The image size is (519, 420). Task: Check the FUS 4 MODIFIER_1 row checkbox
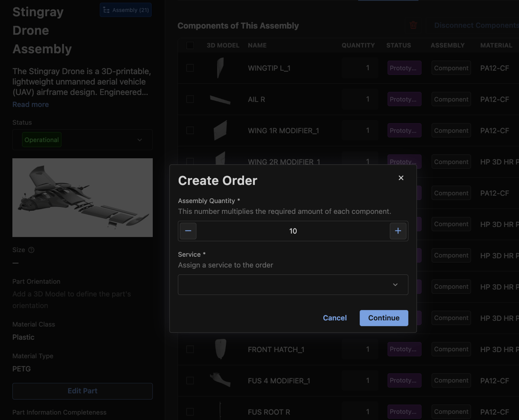(x=190, y=381)
